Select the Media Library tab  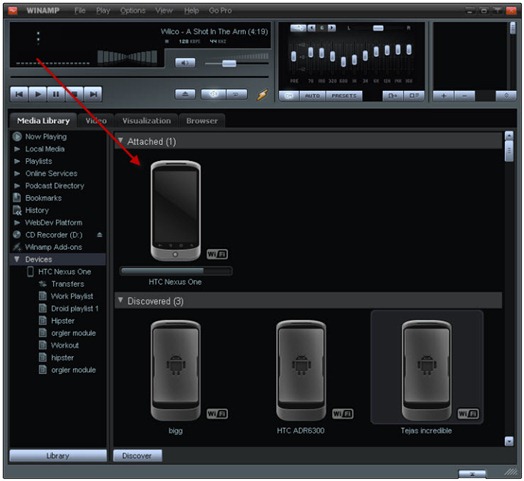43,121
